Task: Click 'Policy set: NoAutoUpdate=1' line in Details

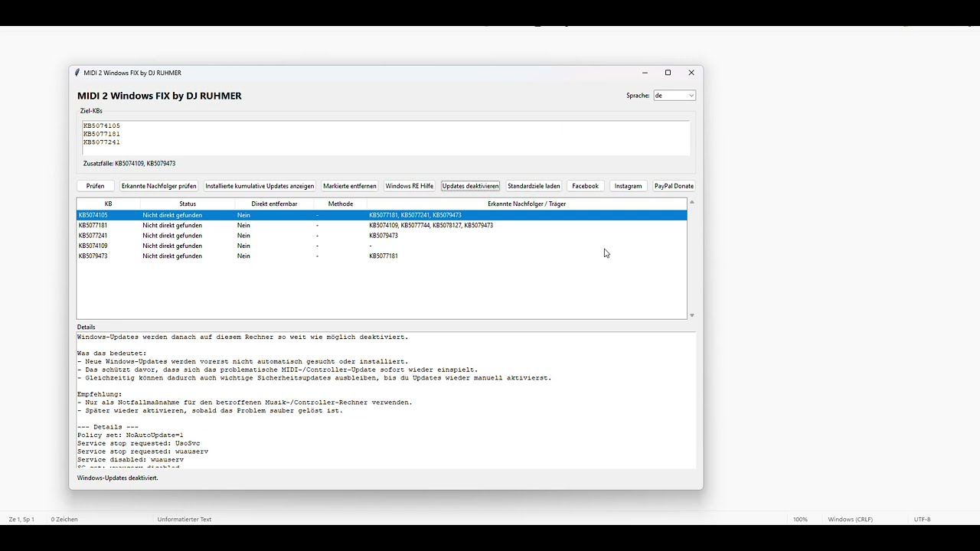Action: pyautogui.click(x=130, y=435)
